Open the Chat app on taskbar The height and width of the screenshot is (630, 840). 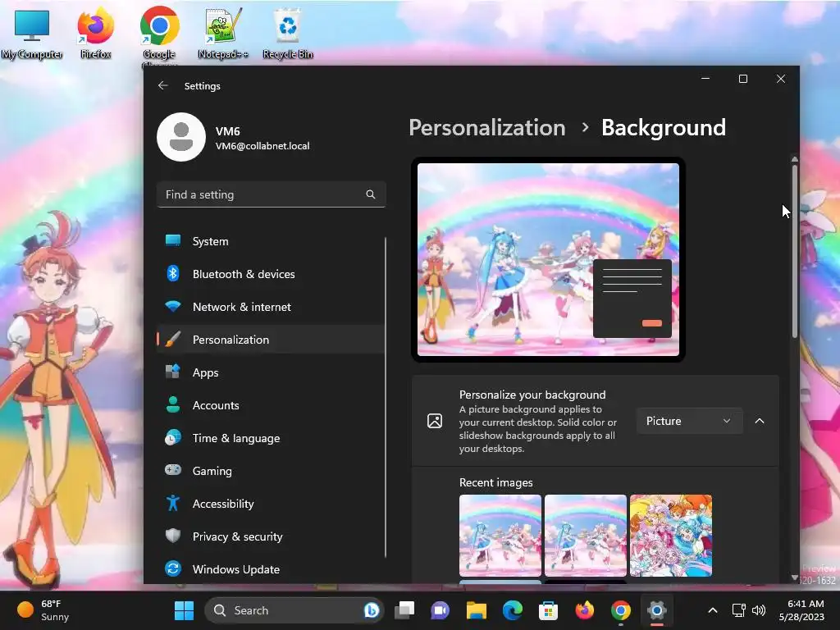click(x=440, y=610)
